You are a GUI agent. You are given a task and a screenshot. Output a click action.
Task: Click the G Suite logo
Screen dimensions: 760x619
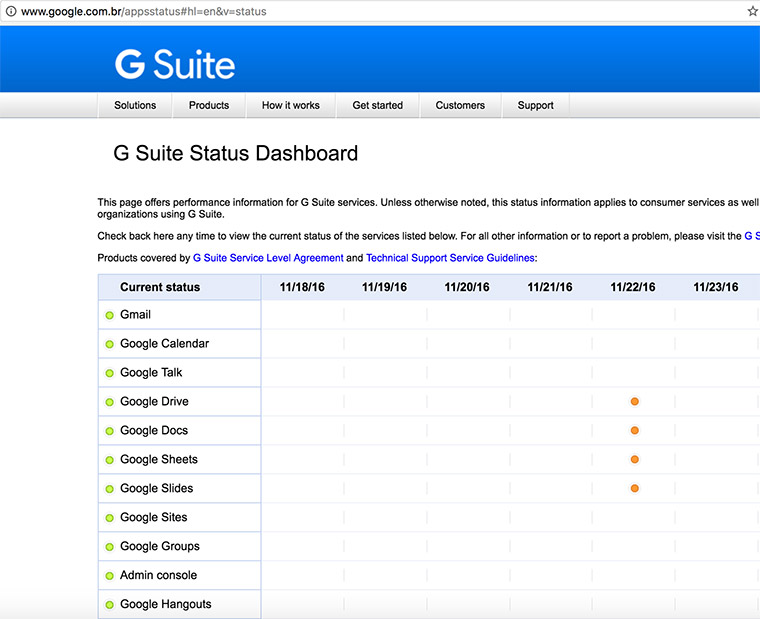pos(175,65)
